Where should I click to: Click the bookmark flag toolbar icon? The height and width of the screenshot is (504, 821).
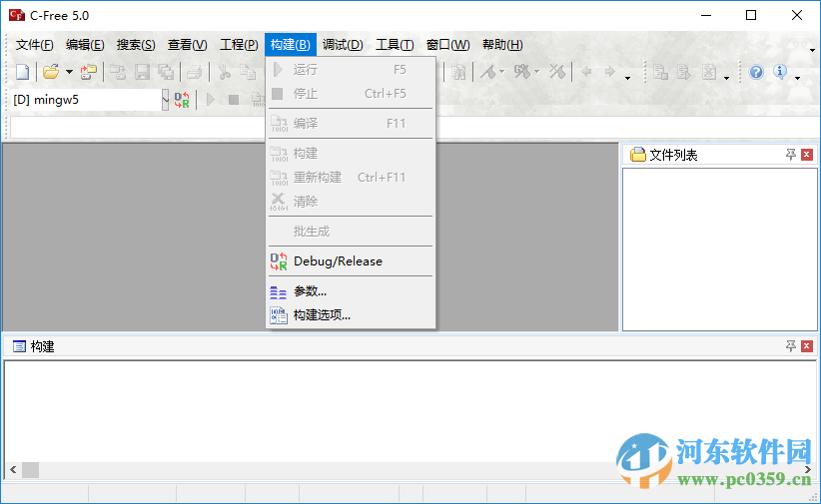click(488, 72)
